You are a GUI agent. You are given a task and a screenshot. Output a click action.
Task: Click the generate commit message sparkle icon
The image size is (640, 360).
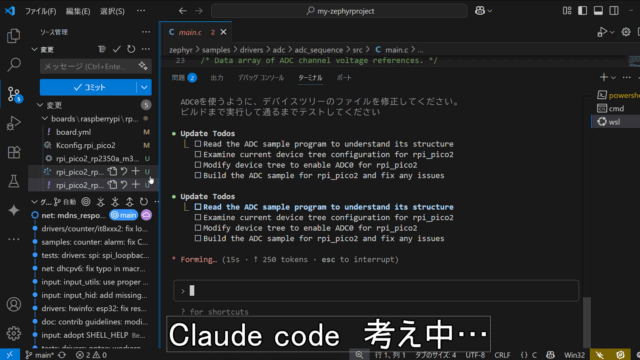click(x=143, y=66)
